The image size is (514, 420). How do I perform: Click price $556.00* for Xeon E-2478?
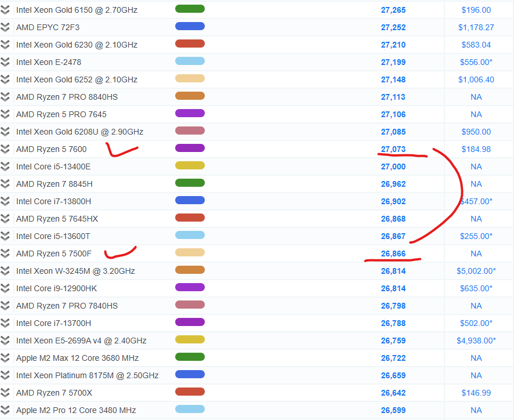pos(476,62)
